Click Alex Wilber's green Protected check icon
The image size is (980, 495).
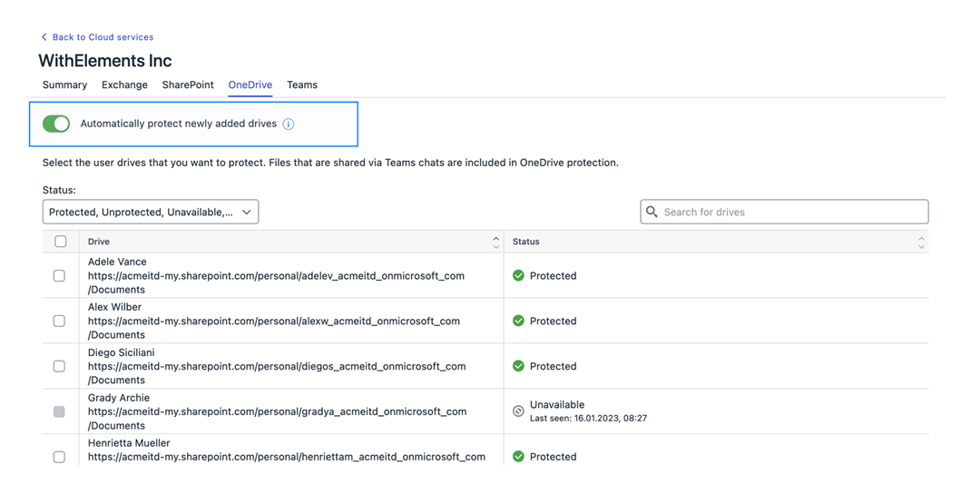(x=518, y=321)
